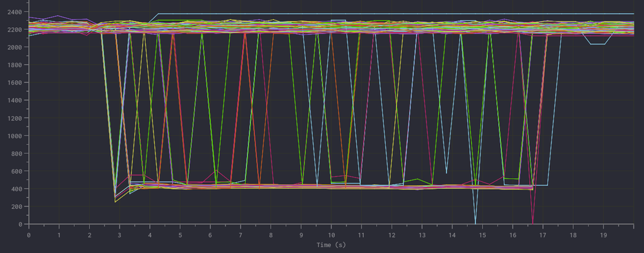Click the 800 label on vertical axis
Image resolution: width=644 pixels, height=253 pixels.
[x=16, y=153]
